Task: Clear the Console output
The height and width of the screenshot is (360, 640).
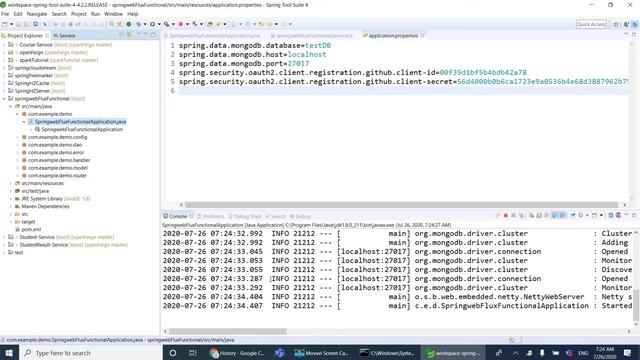Action: tap(531, 216)
